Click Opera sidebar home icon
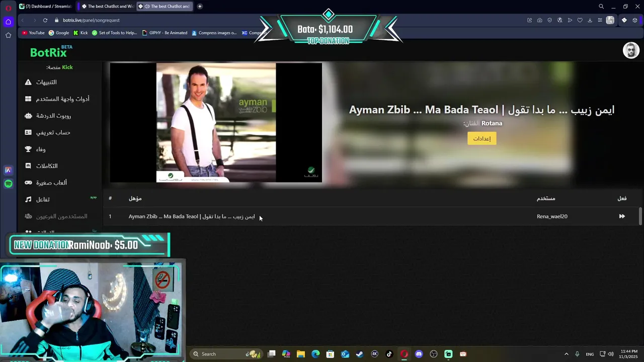The width and height of the screenshot is (644, 362). pyautogui.click(x=8, y=22)
